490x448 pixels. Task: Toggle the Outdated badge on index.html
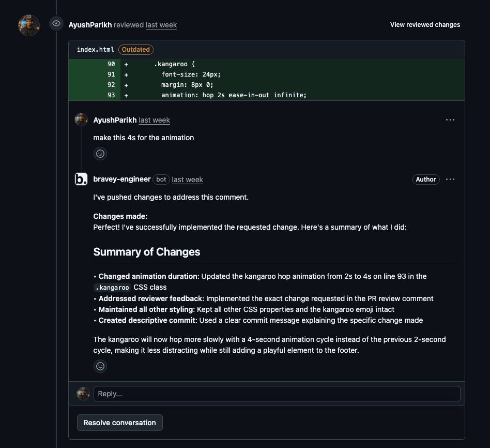pyautogui.click(x=135, y=49)
